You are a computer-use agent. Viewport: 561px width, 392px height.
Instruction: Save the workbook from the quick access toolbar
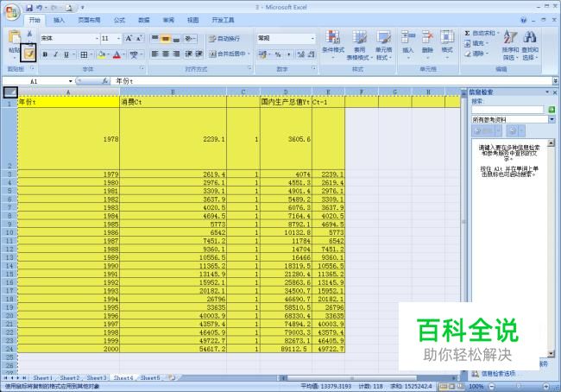(x=29, y=8)
